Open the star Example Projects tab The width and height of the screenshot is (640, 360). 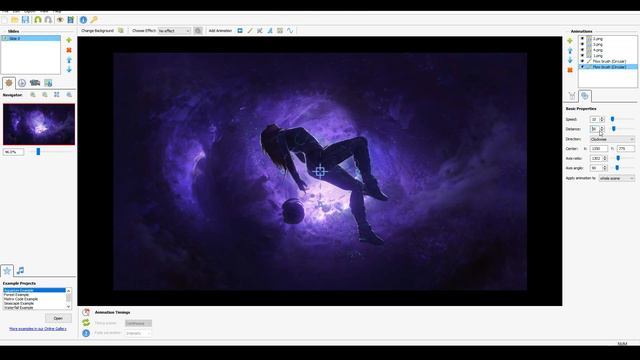pyautogui.click(x=7, y=270)
